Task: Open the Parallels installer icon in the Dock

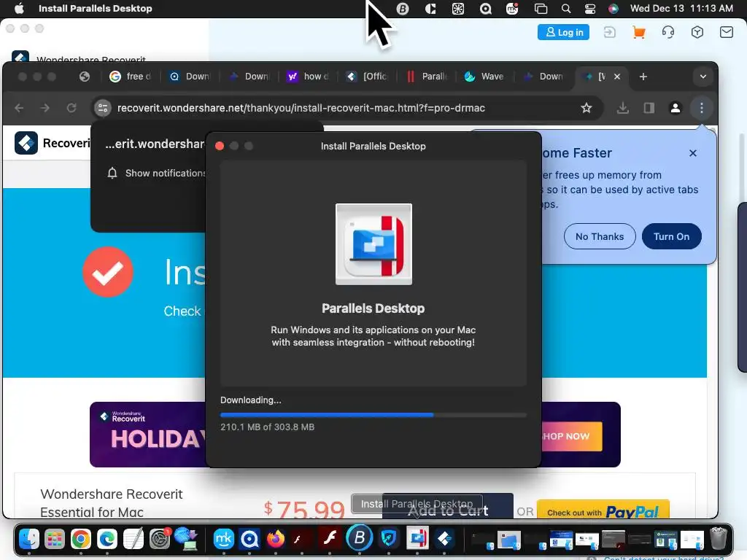Action: [417, 539]
